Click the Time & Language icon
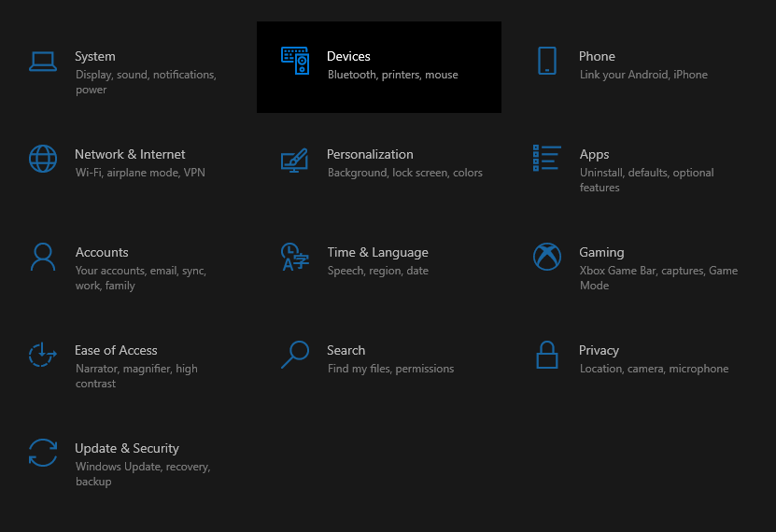776x532 pixels. 295,257
